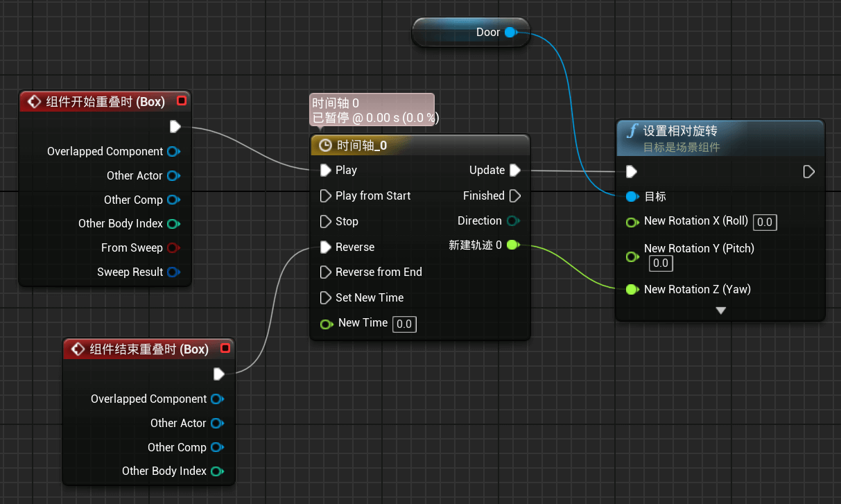Click the Door variable output pin
This screenshot has width=841, height=504.
click(510, 33)
